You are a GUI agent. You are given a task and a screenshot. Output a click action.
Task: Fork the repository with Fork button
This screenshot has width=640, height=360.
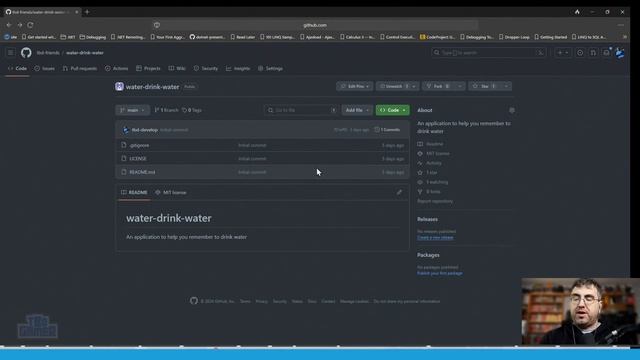(x=438, y=86)
